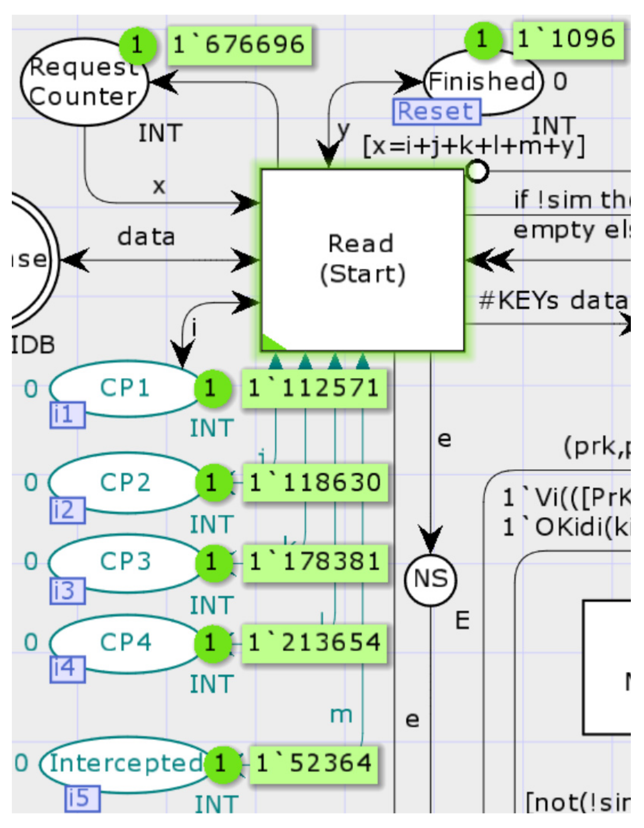This screenshot has width=644, height=828.
Task: Select the i3 tag below CP3
Action: point(67,591)
